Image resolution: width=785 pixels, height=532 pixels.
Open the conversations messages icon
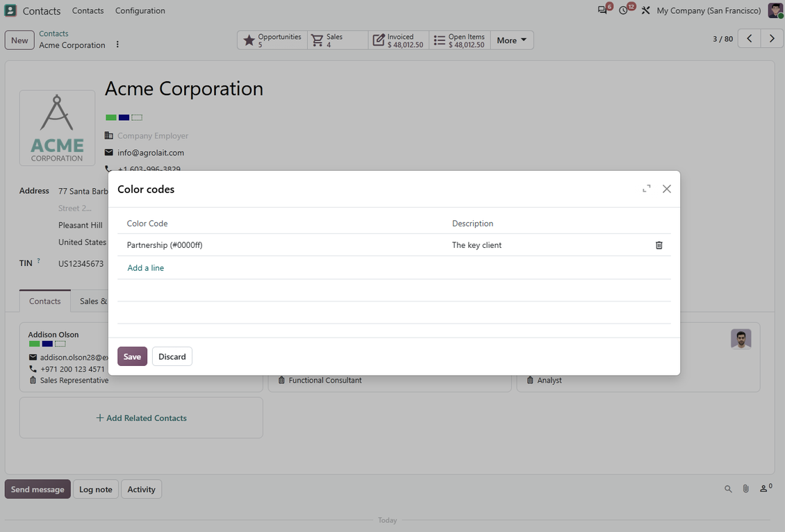[x=603, y=10]
